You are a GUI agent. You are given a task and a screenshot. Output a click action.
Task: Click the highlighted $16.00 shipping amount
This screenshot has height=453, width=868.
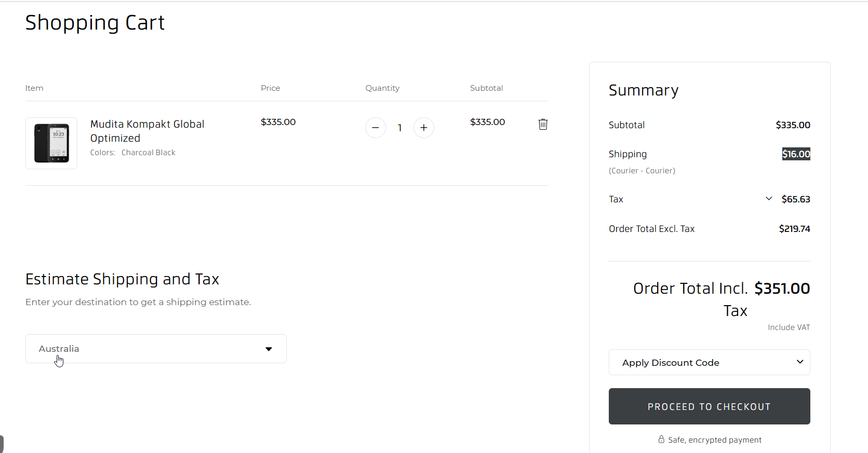(796, 154)
